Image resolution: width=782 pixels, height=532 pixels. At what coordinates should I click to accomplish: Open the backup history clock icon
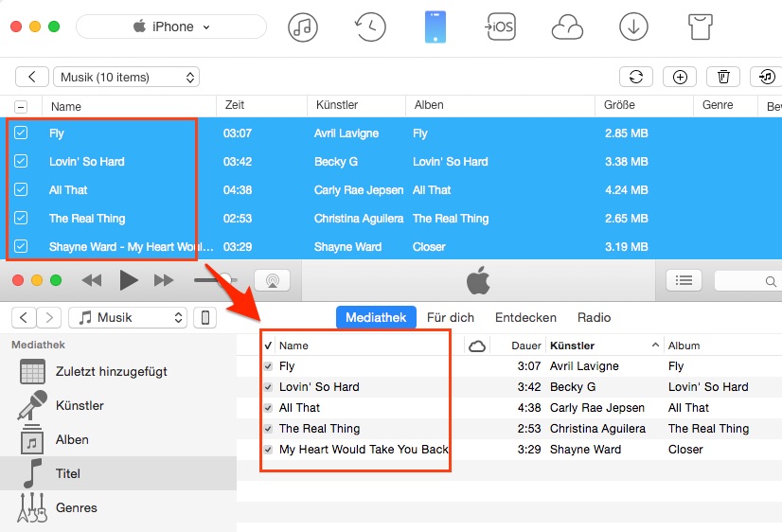[369, 27]
